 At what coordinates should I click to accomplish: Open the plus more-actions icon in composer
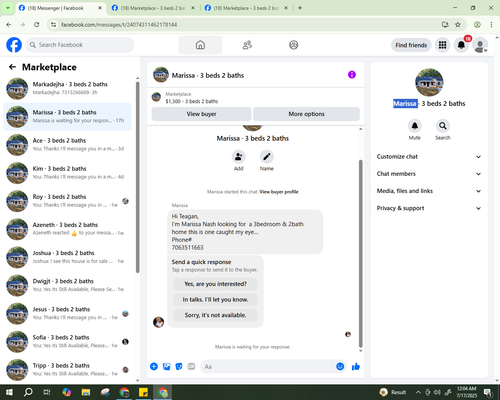click(x=154, y=367)
